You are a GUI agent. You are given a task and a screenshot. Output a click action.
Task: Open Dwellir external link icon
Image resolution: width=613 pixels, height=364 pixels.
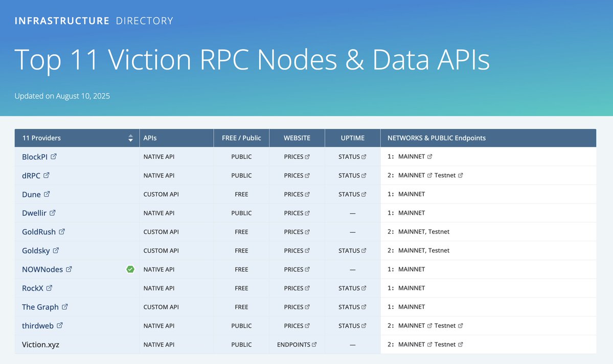tap(52, 213)
